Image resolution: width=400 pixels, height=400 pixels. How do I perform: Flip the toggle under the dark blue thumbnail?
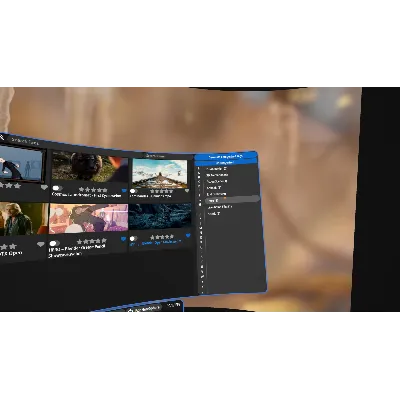133,238
